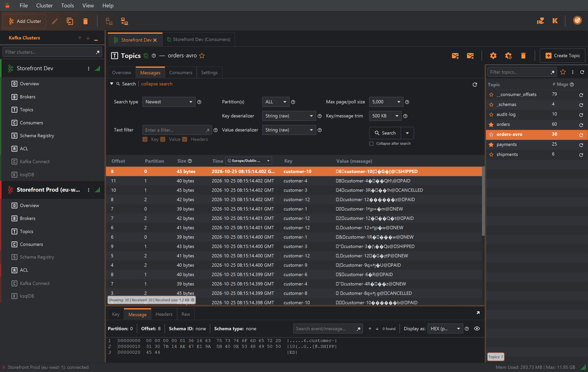Click the refresh icon in search panel
This screenshot has width=588, height=372.
pyautogui.click(x=475, y=85)
